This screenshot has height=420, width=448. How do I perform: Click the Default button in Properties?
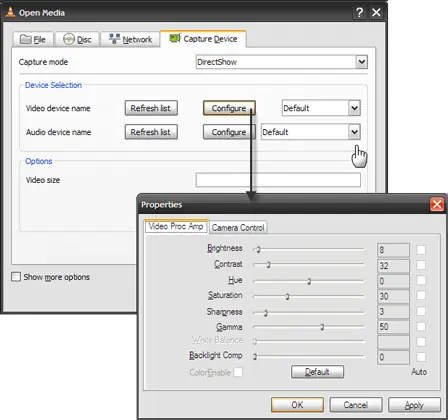pos(317,372)
